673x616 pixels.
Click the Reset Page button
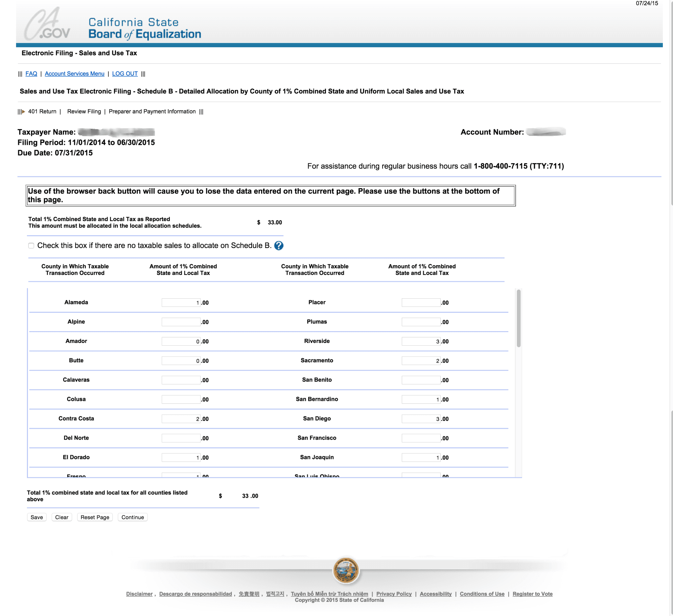click(x=95, y=517)
